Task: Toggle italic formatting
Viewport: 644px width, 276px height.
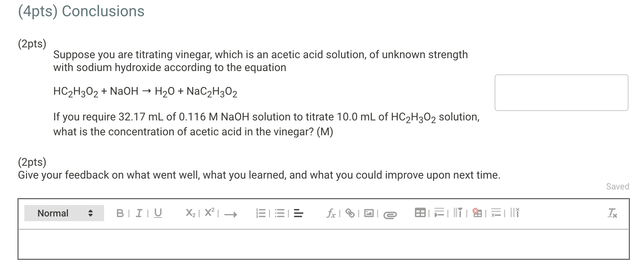Action: pyautogui.click(x=139, y=213)
